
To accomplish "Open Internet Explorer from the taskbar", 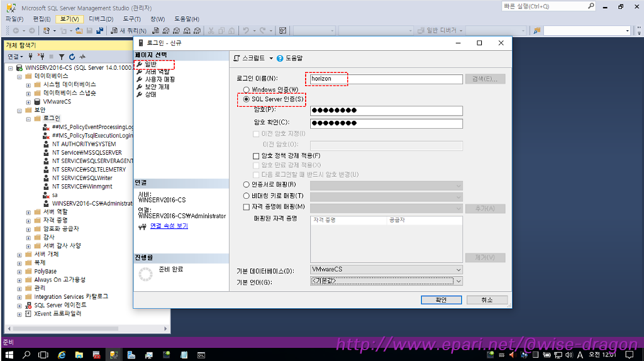I will tap(62, 355).
